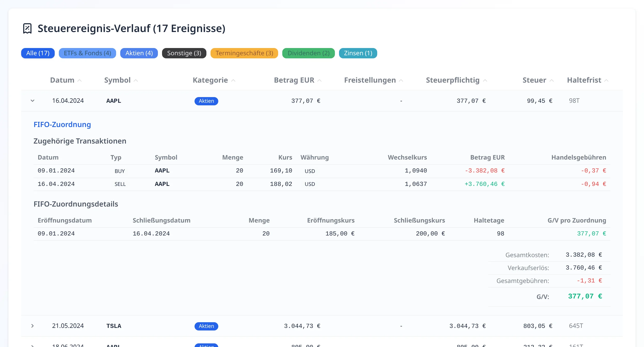This screenshot has height=347, width=644.
Task: Sort by Datum column header
Action: (x=62, y=80)
